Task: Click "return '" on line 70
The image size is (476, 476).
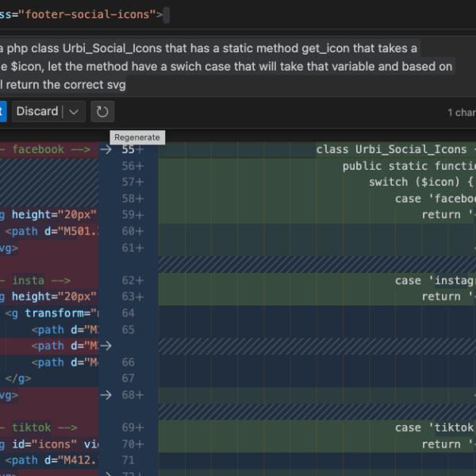Action: [x=447, y=444]
